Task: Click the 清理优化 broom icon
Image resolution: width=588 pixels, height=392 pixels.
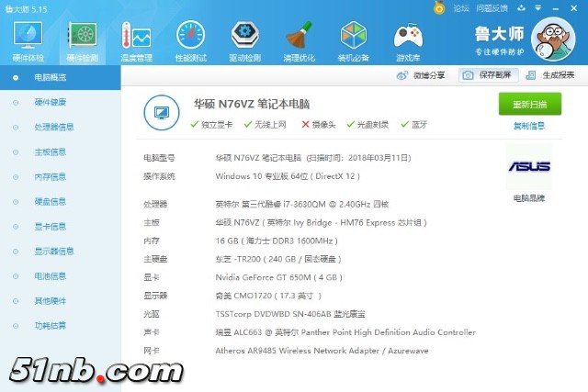Action: (299, 39)
